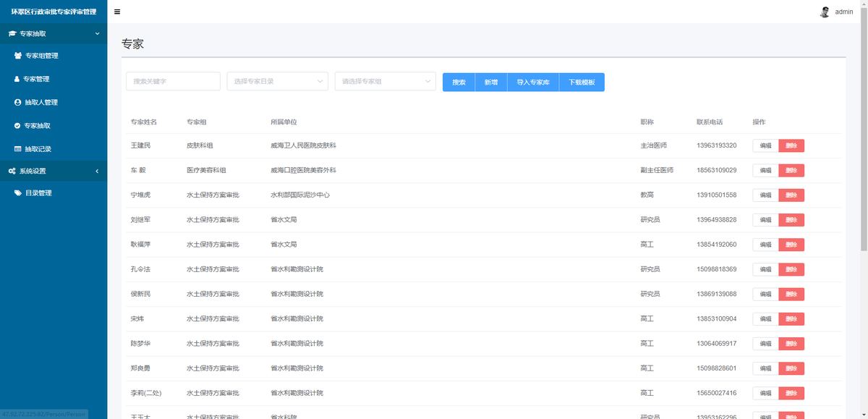
Task: Delete the 宋炜 row
Action: point(791,319)
